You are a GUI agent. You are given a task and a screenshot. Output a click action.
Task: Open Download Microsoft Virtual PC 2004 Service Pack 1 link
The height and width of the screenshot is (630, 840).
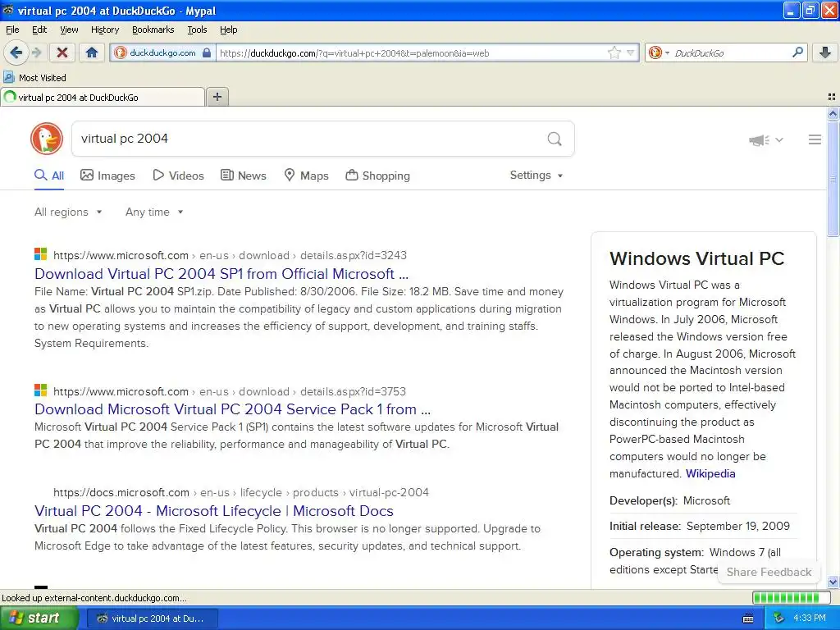[232, 409]
